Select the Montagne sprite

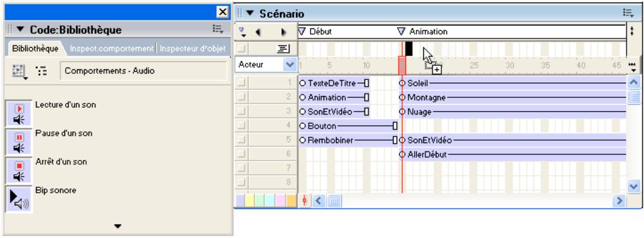point(513,98)
